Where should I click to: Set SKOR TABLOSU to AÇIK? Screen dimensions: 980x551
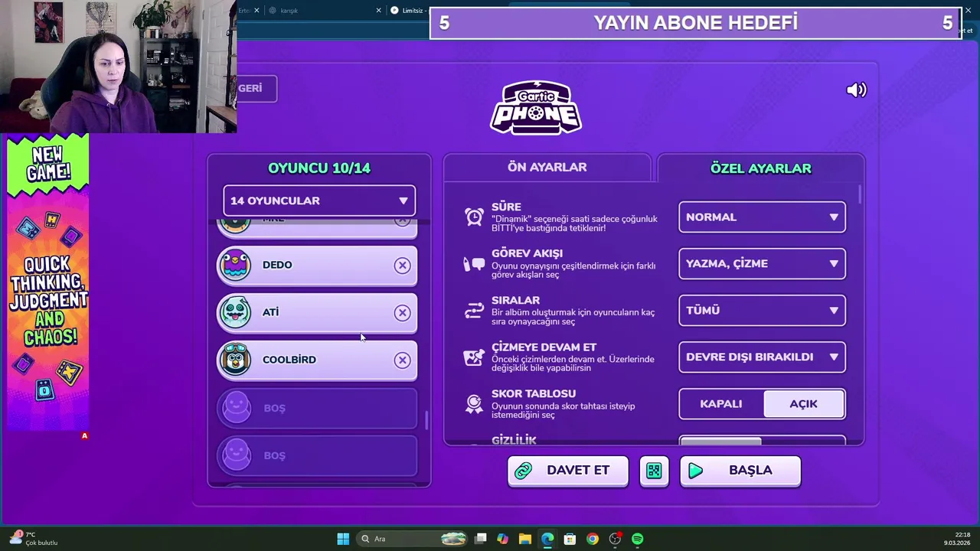tap(803, 404)
